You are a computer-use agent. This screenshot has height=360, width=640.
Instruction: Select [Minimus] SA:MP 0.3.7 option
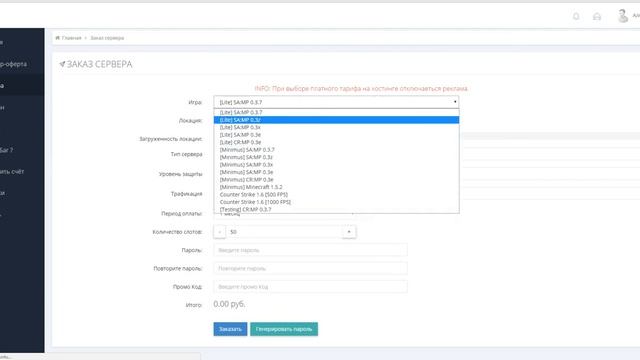point(336,150)
